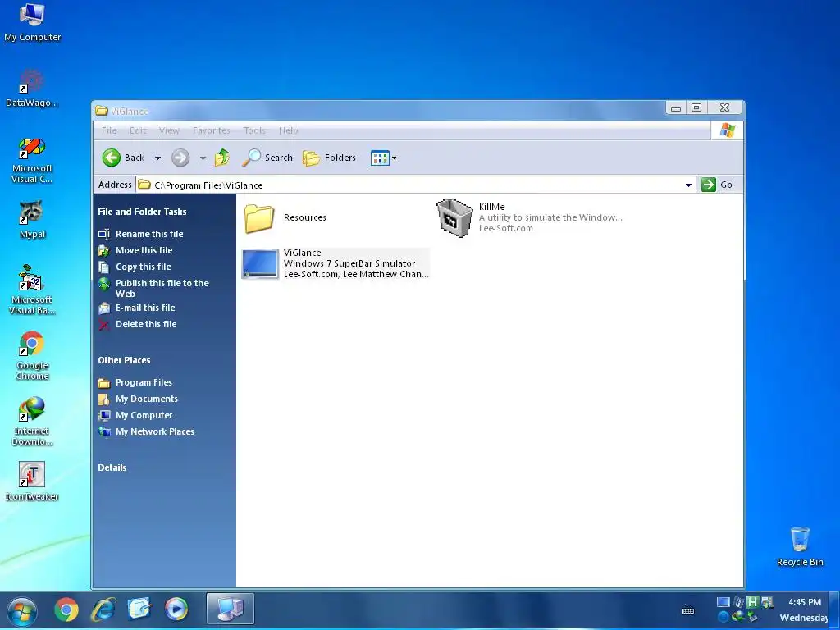Select the Internet Download desktop shortcut
Image resolution: width=840 pixels, height=630 pixels.
[x=32, y=422]
